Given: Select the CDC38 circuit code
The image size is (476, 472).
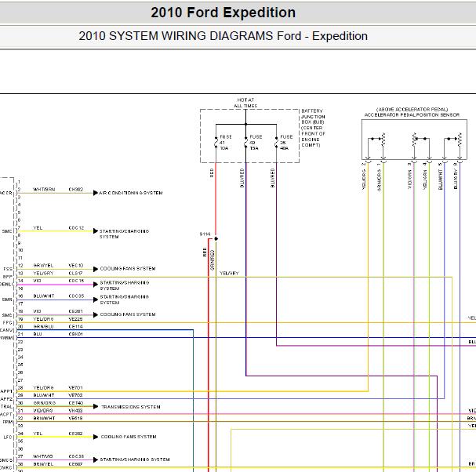Looking at the screenshot, I should [x=76, y=456].
